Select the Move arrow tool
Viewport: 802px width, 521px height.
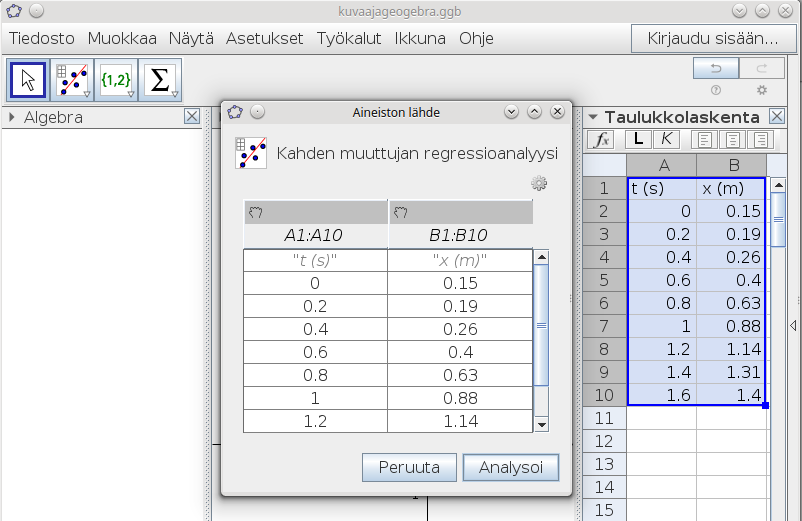(29, 79)
